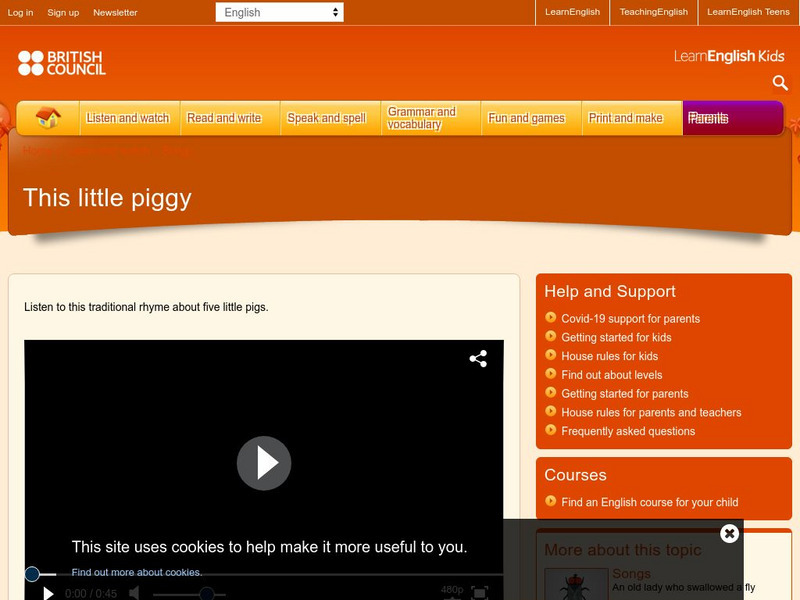Go to LearnEnglish site
The width and height of the screenshot is (800, 600).
tap(572, 12)
